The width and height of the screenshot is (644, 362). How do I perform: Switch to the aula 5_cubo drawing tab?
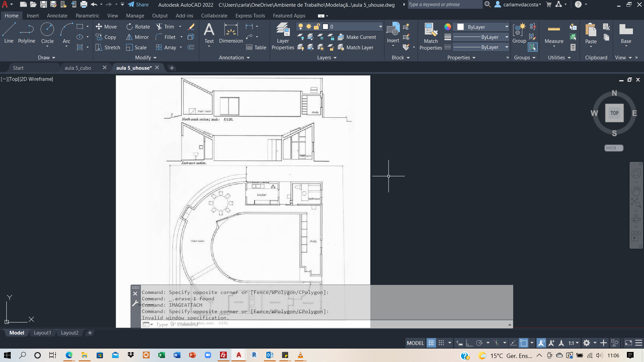pyautogui.click(x=78, y=68)
